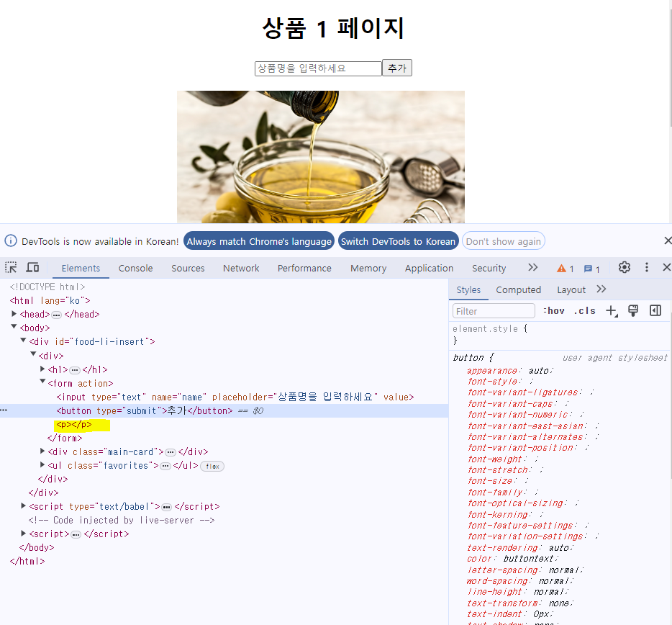Screen dimensions: 672x625
Task: Open the Network tab
Action: 241,268
